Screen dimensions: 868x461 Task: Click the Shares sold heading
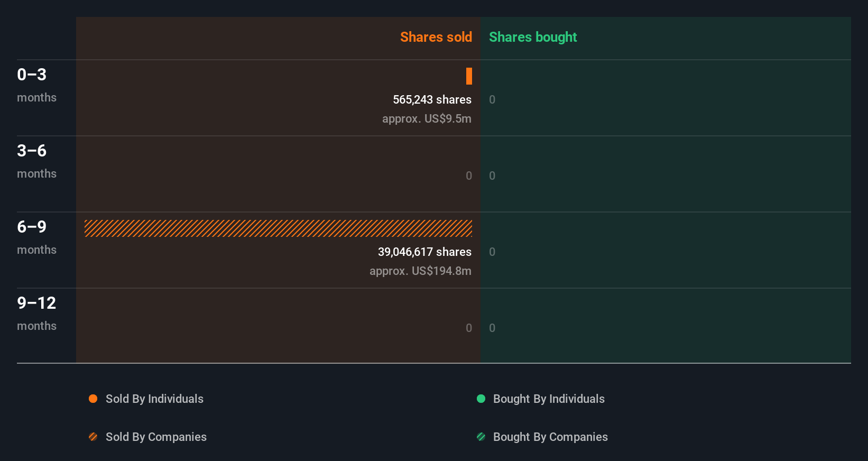tap(436, 37)
